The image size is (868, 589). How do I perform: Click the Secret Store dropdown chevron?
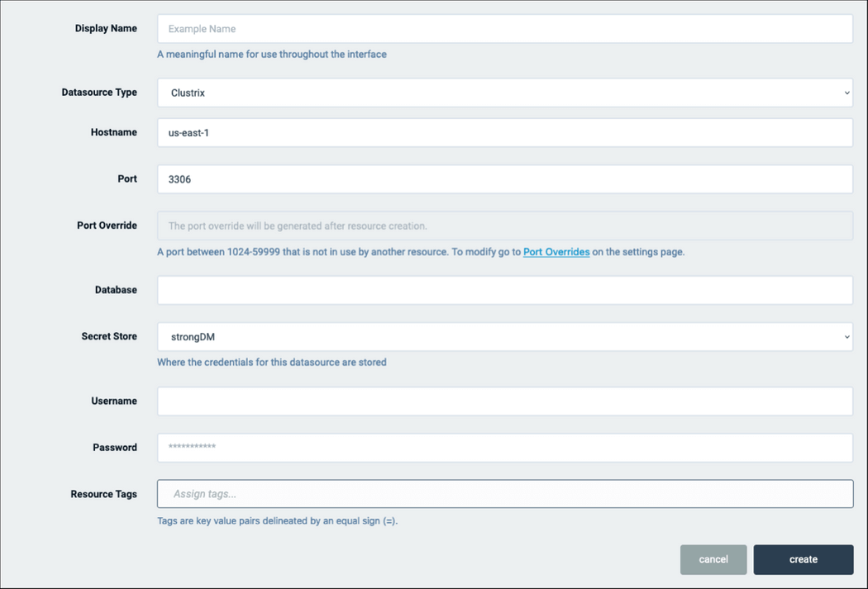click(x=845, y=336)
